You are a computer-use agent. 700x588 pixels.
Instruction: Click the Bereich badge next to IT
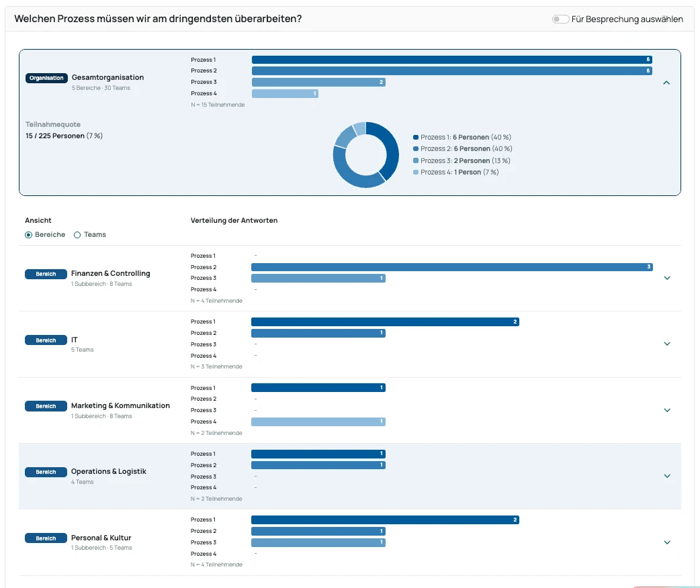point(46,340)
